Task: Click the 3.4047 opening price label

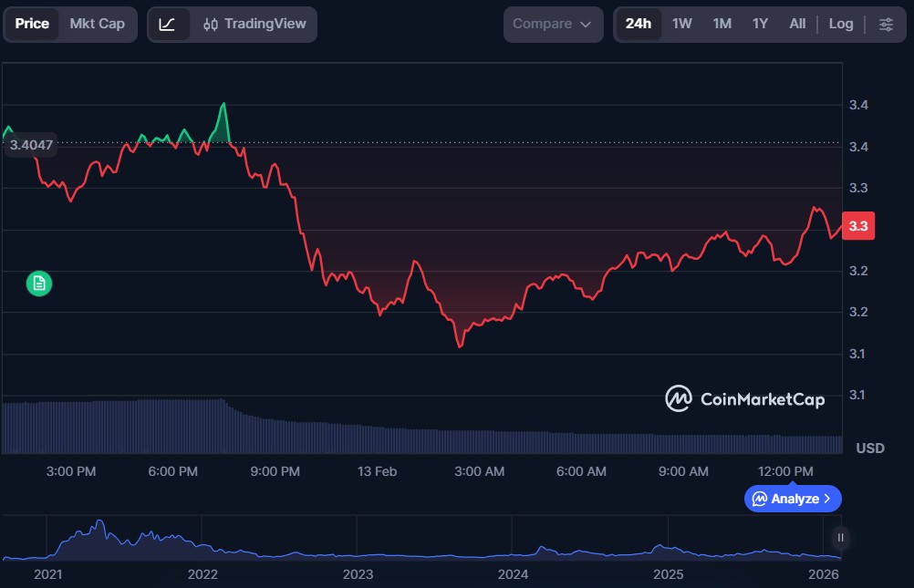Action: 32,144
